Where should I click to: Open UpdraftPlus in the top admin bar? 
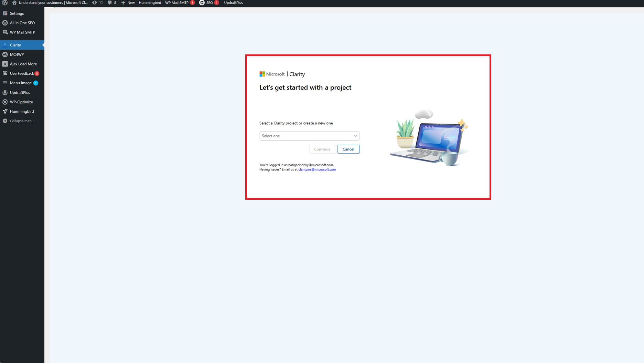233,3
